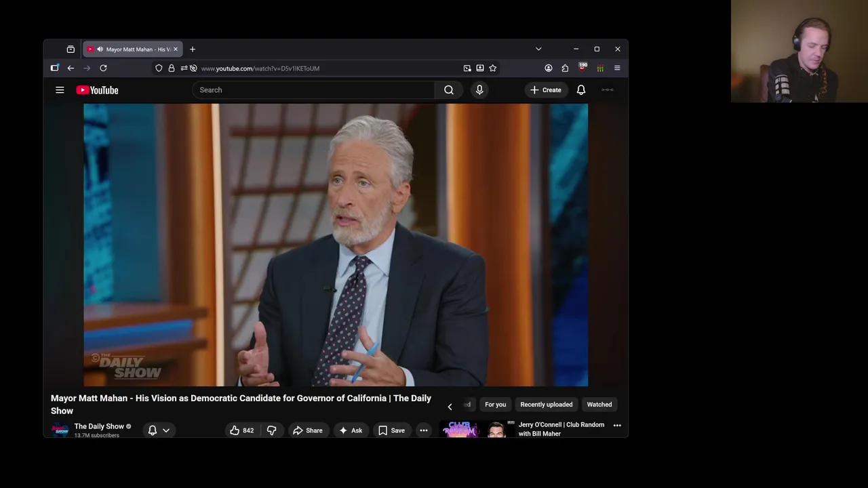Go back to the previous page
Viewport: 868px width, 488px height.
pos(71,68)
